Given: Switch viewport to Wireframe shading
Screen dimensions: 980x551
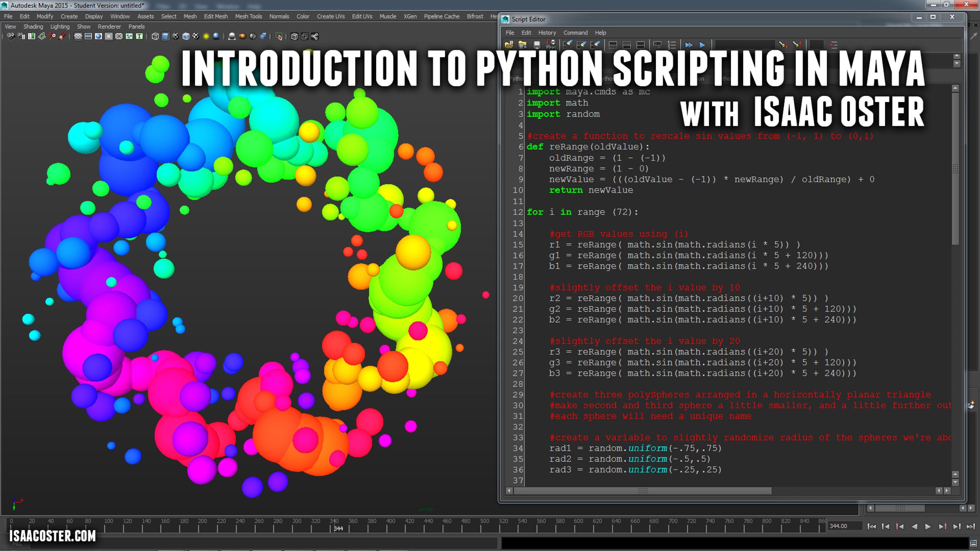Looking at the screenshot, I should (x=155, y=37).
